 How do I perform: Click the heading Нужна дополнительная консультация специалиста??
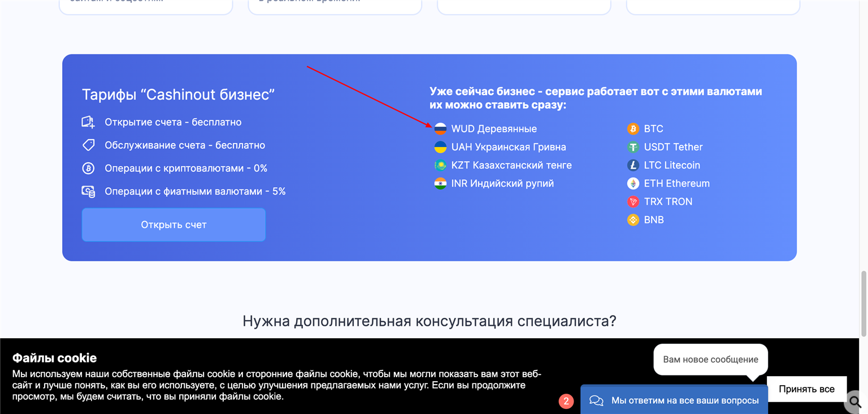point(429,321)
